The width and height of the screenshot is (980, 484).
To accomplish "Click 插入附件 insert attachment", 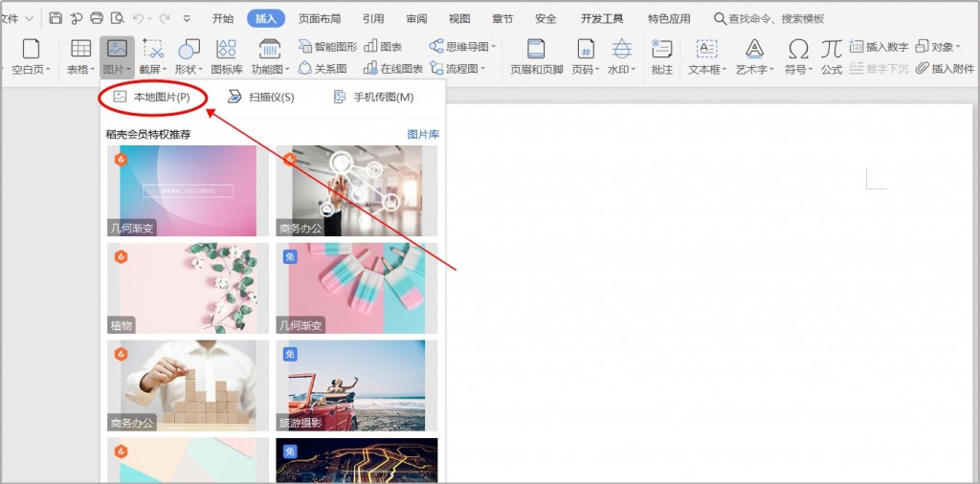I will click(945, 69).
